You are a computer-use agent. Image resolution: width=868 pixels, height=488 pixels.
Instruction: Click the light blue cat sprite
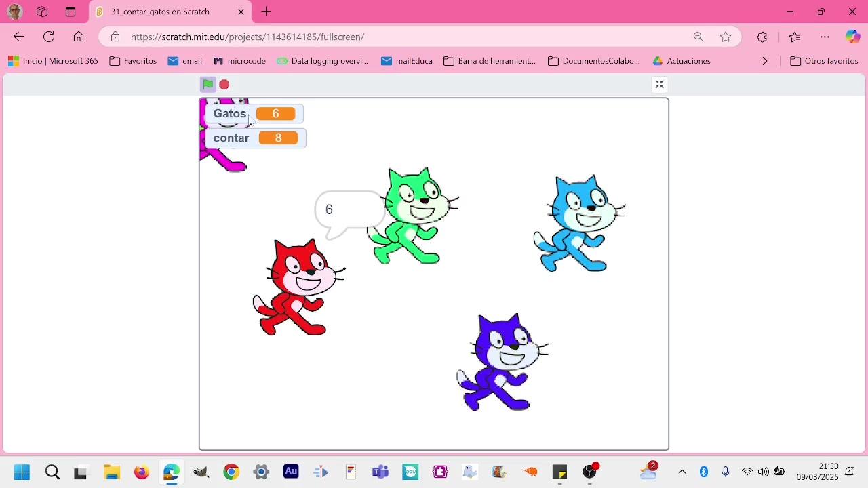578,223
